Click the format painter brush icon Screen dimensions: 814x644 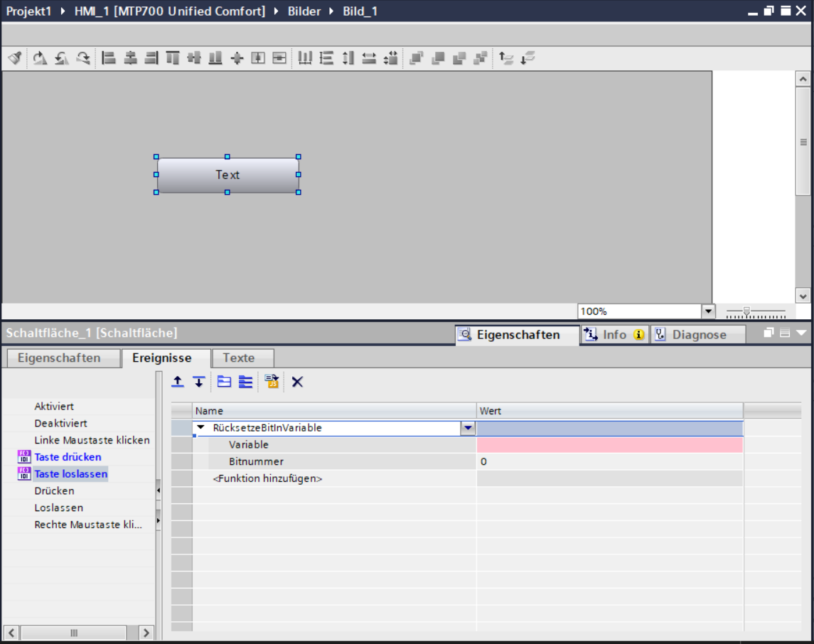click(14, 58)
